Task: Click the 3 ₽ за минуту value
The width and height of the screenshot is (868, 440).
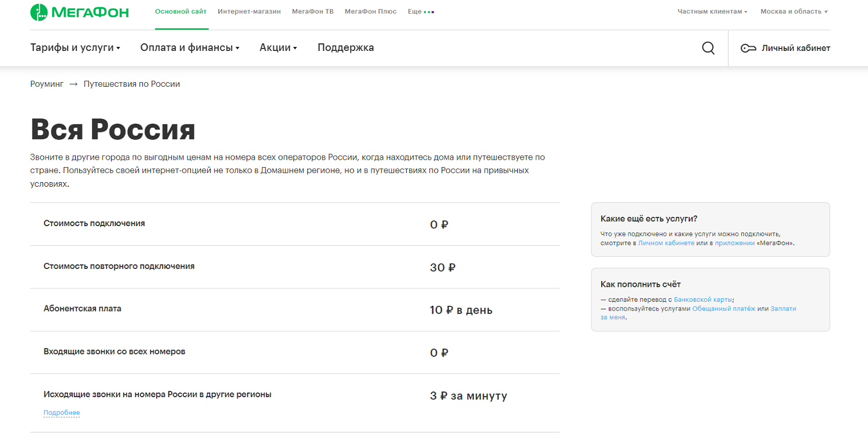Action: pos(469,396)
